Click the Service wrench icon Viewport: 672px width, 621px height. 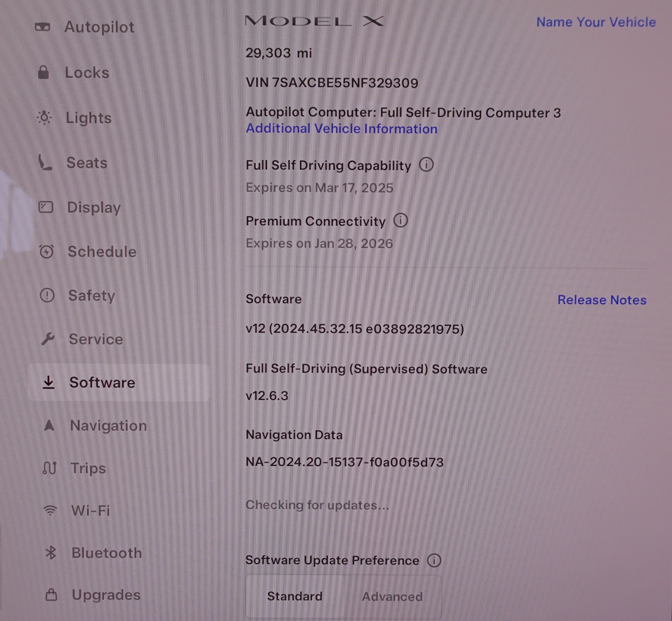pyautogui.click(x=48, y=339)
